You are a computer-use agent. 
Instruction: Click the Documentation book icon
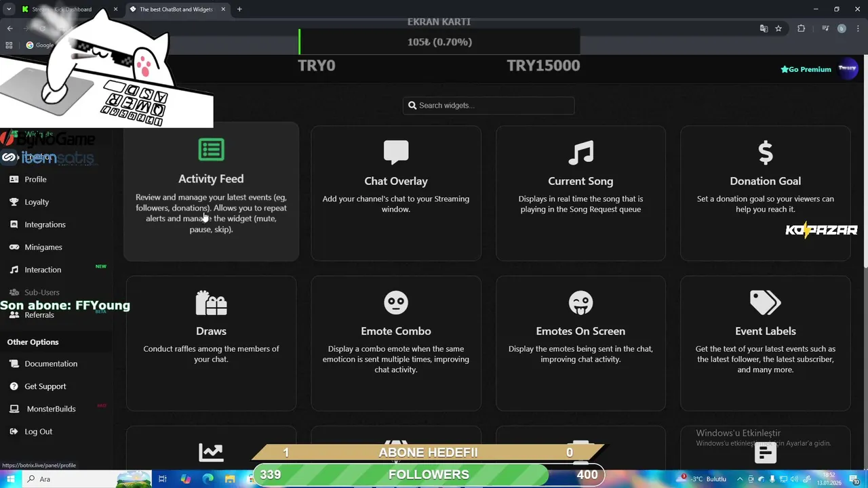(x=14, y=364)
